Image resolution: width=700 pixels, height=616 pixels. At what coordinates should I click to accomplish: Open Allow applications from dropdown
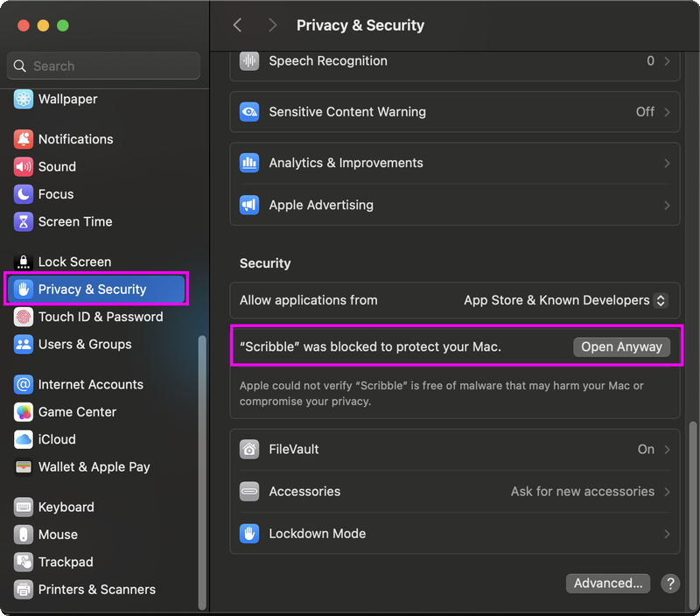click(x=661, y=300)
